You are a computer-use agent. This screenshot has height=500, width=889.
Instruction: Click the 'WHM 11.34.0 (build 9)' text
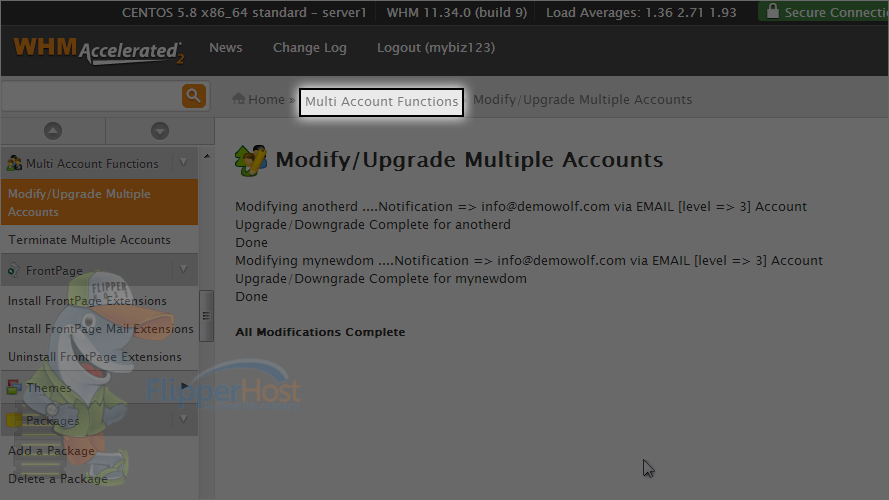pyautogui.click(x=457, y=12)
